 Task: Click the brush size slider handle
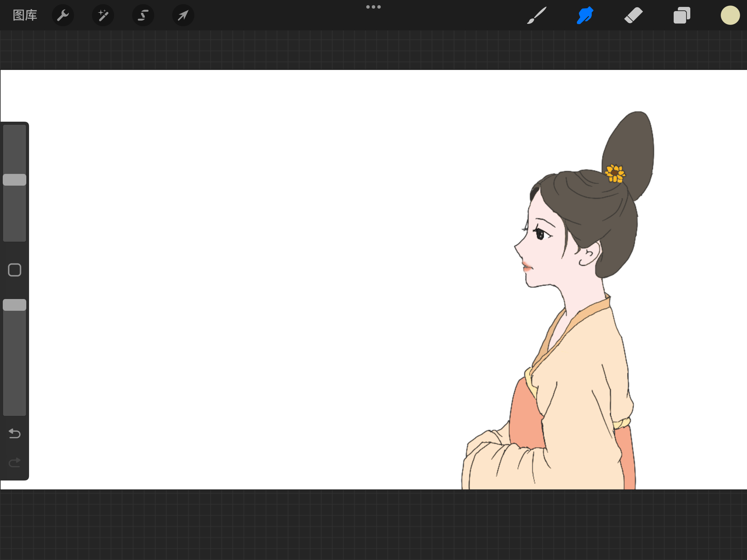coord(15,180)
